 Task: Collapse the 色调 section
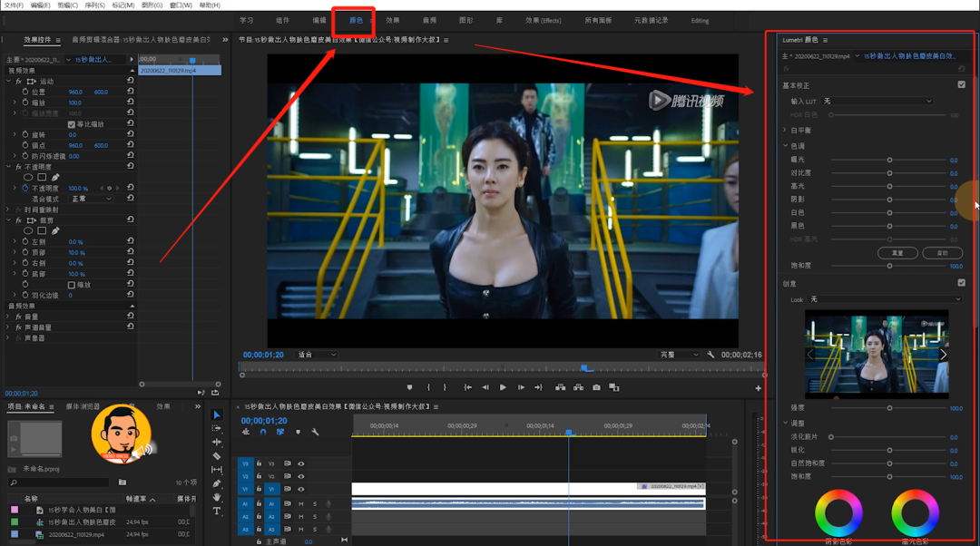[786, 145]
